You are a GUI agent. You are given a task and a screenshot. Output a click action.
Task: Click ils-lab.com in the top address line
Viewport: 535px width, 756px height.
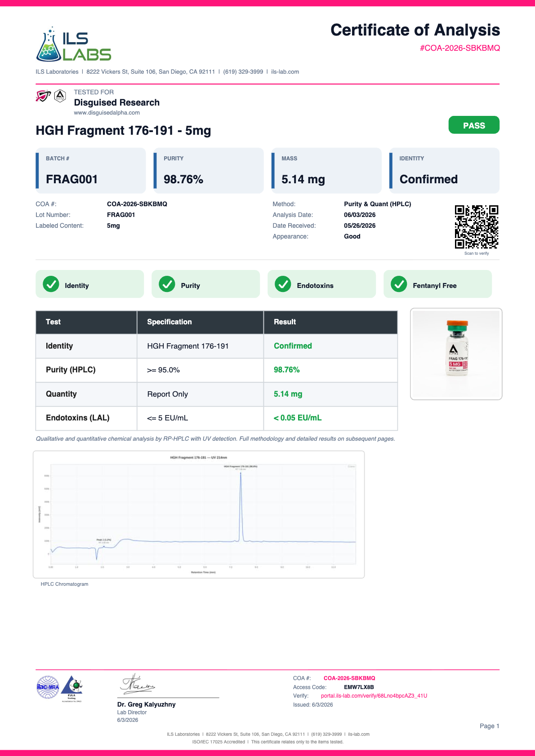click(x=285, y=72)
